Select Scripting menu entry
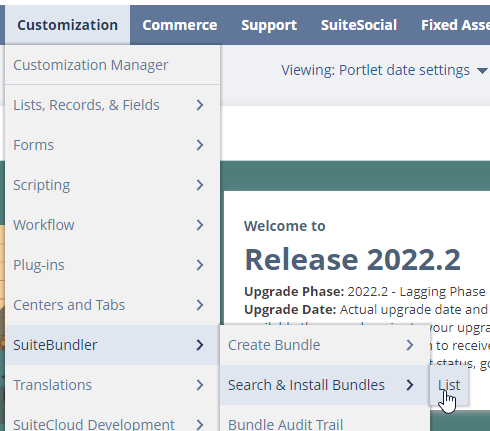 tap(112, 185)
